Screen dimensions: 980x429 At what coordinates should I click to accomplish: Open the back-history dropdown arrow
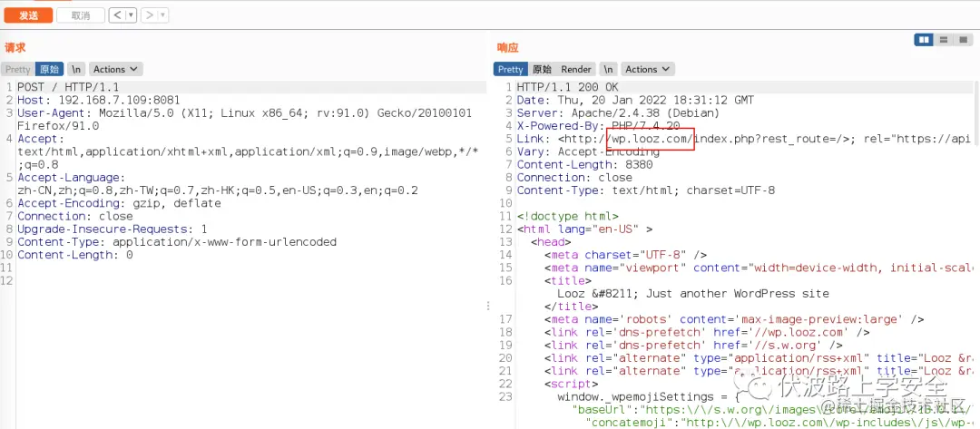[x=132, y=15]
